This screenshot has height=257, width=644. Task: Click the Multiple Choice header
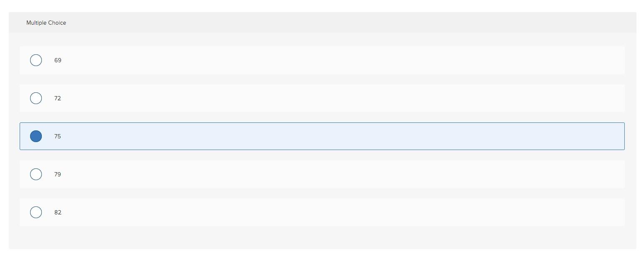[46, 23]
